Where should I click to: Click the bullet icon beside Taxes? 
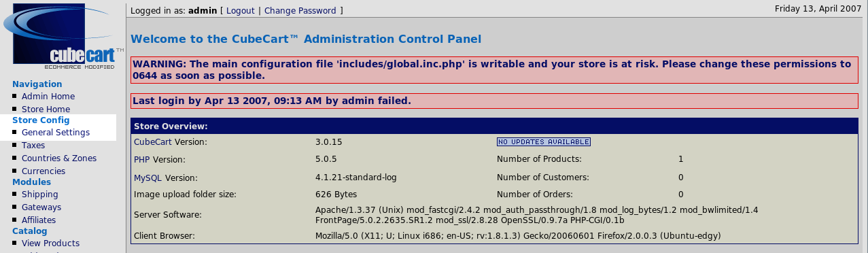tap(15, 146)
